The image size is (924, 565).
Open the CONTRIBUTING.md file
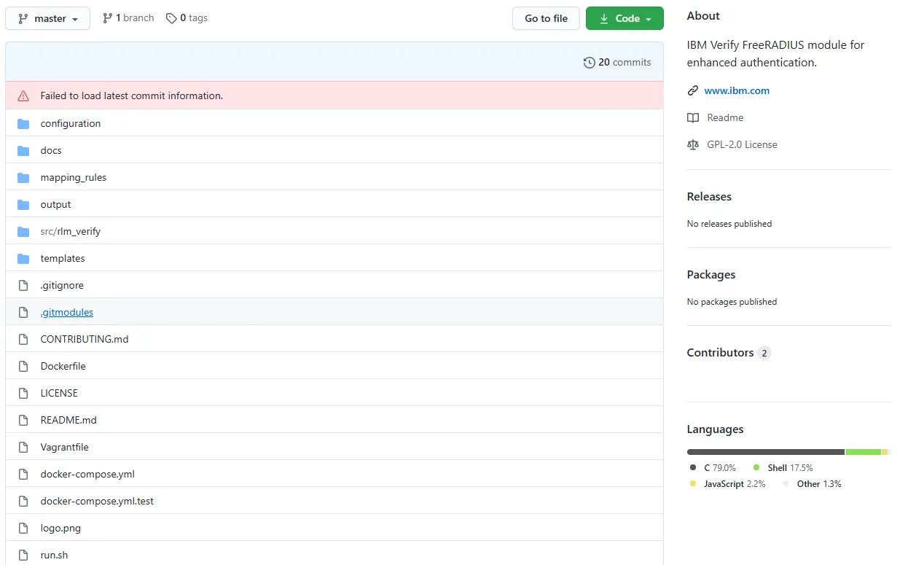85,339
